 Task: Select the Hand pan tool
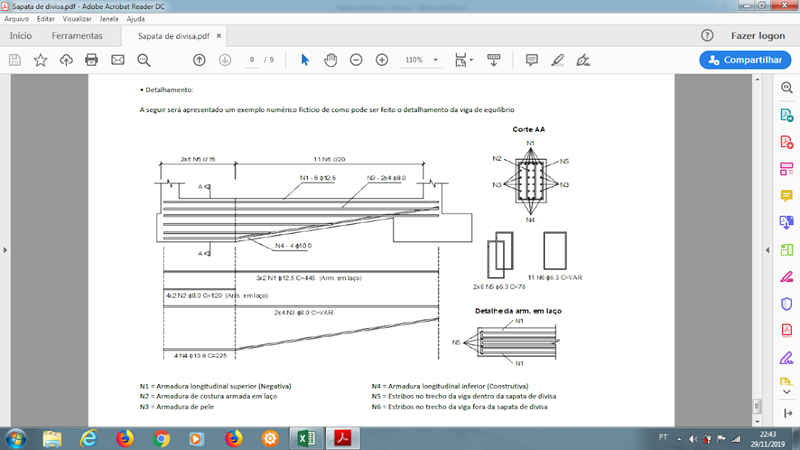coord(331,60)
